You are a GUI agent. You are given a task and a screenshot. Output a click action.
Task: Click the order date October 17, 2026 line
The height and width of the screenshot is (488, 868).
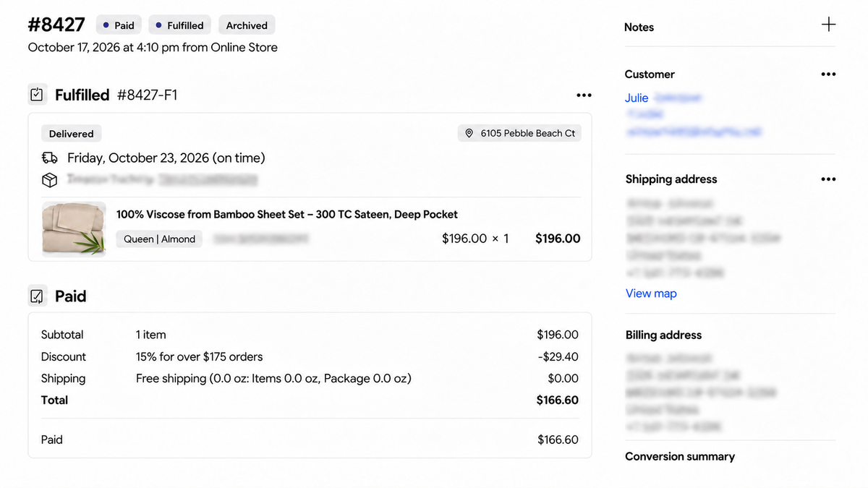tap(153, 47)
